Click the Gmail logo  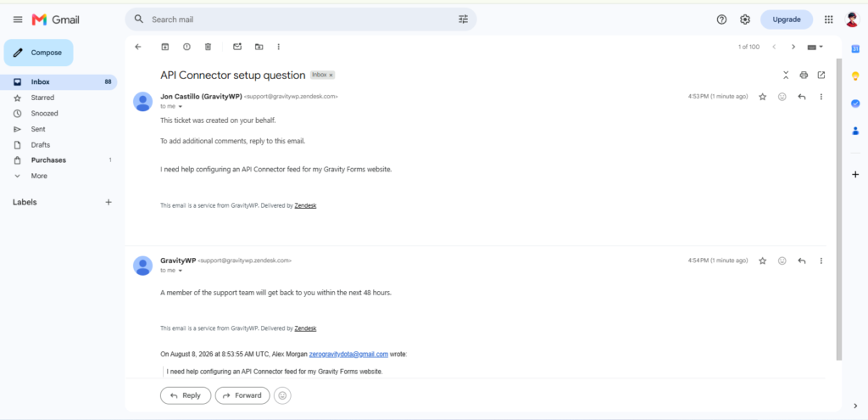(55, 20)
